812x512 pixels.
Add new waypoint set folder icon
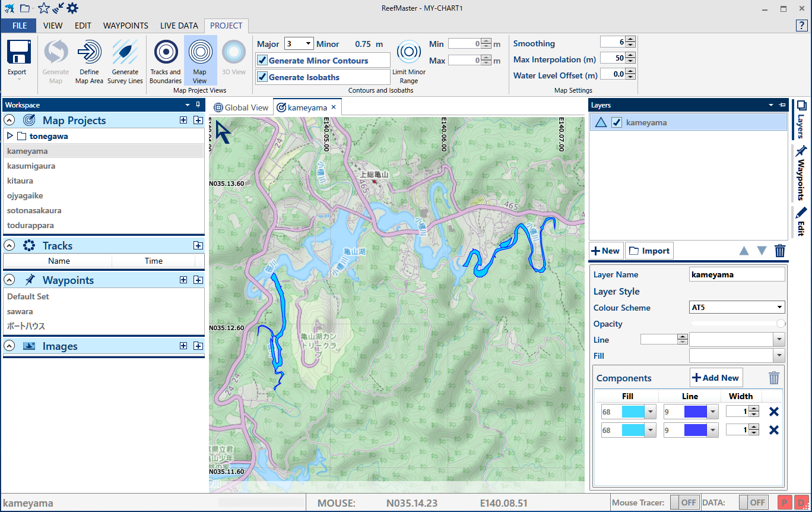[183, 280]
